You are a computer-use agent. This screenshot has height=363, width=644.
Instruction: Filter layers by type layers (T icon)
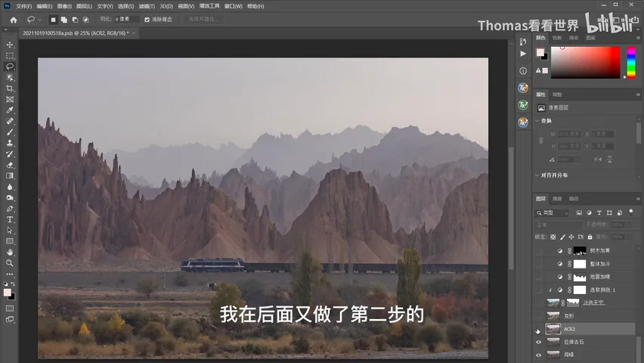(599, 213)
